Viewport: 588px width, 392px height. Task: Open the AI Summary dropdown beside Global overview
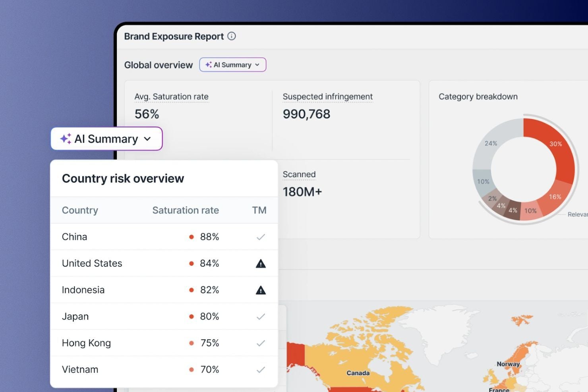click(232, 64)
